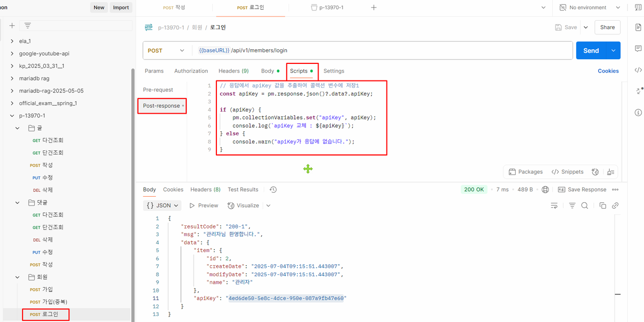The image size is (644, 322).
Task: Open the Packages button
Action: click(x=525, y=172)
